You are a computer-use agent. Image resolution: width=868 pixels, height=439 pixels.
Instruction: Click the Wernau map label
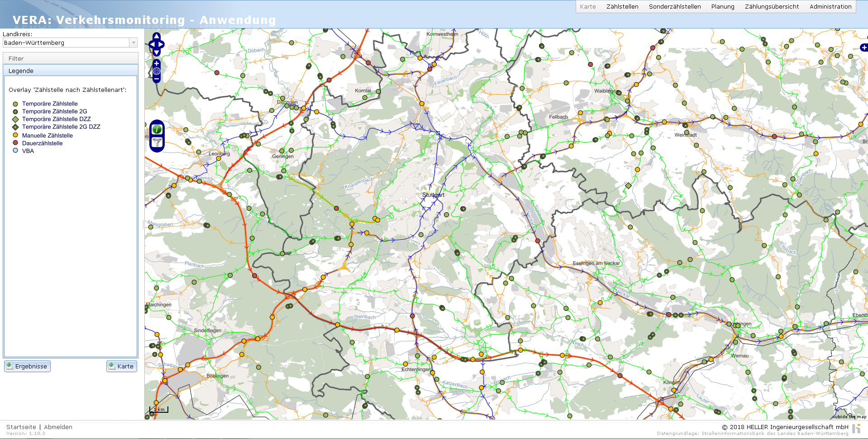click(739, 356)
